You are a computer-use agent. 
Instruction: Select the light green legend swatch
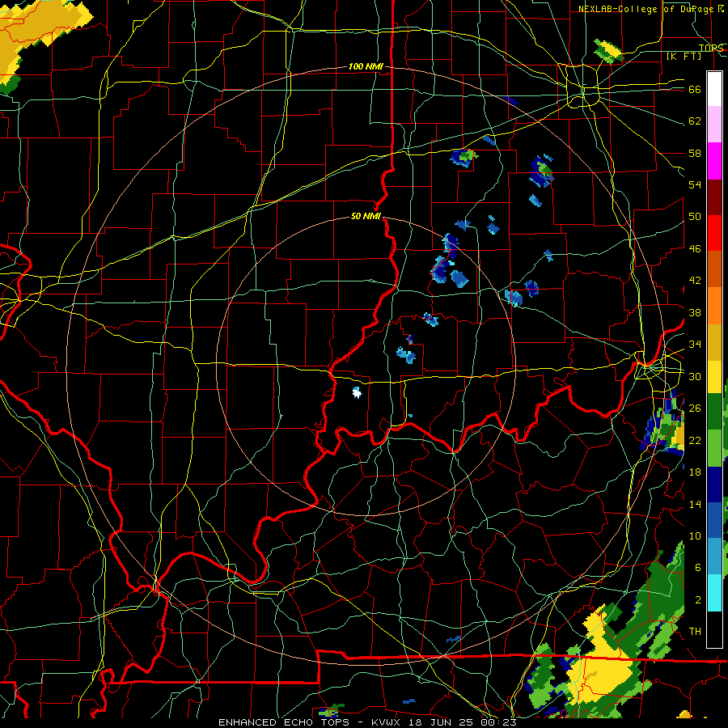714,448
